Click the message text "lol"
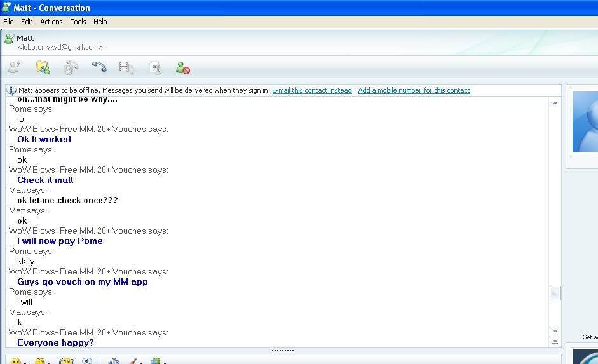This screenshot has height=364, width=598. click(x=22, y=119)
